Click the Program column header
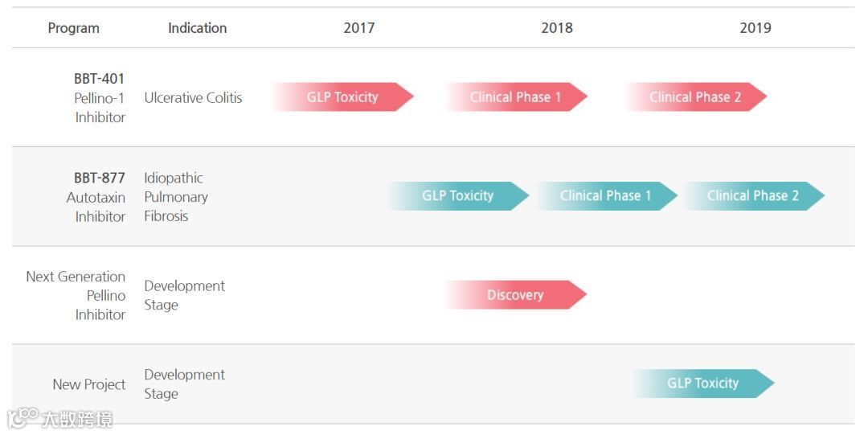Screen dimensions: 868x435 pos(74,28)
